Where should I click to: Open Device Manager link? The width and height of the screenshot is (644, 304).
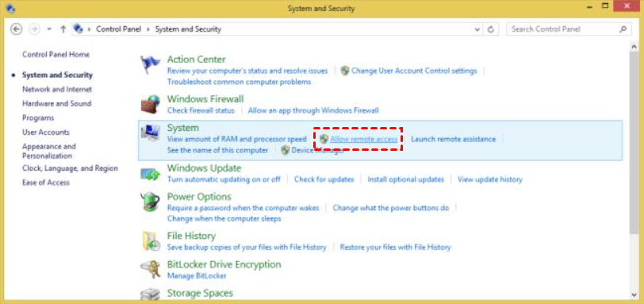pos(318,150)
